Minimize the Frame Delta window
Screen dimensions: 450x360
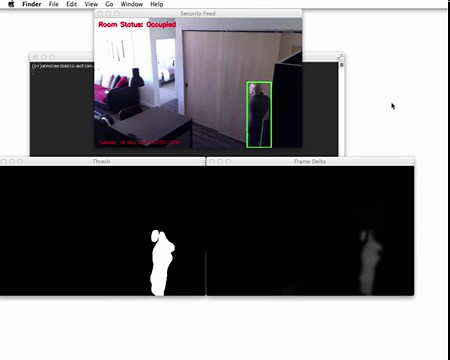pyautogui.click(x=220, y=161)
